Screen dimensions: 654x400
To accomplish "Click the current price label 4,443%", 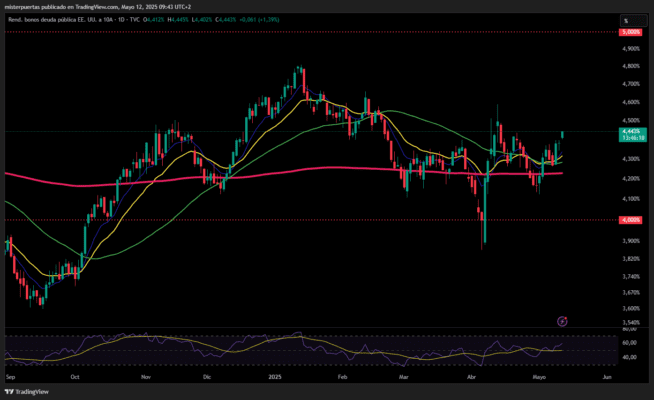I will point(631,131).
